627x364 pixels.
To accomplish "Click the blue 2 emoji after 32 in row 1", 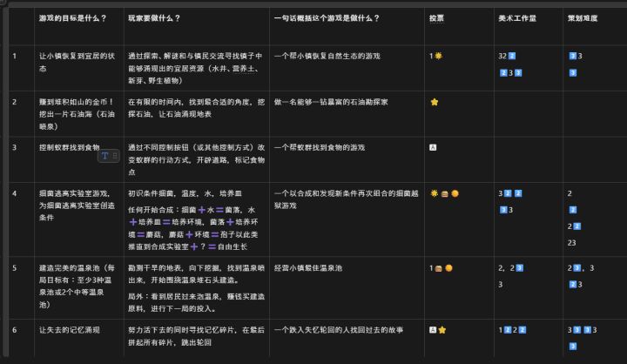I will pos(512,56).
